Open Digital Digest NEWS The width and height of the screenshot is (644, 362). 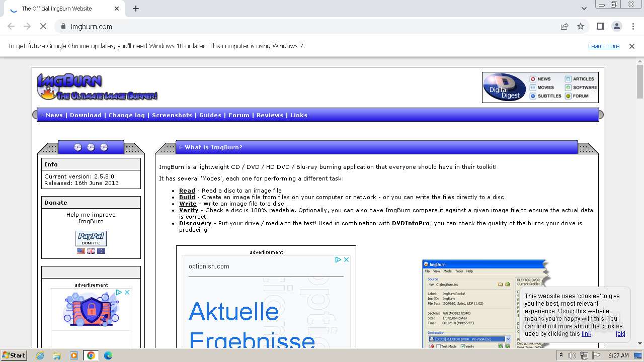coord(540,79)
